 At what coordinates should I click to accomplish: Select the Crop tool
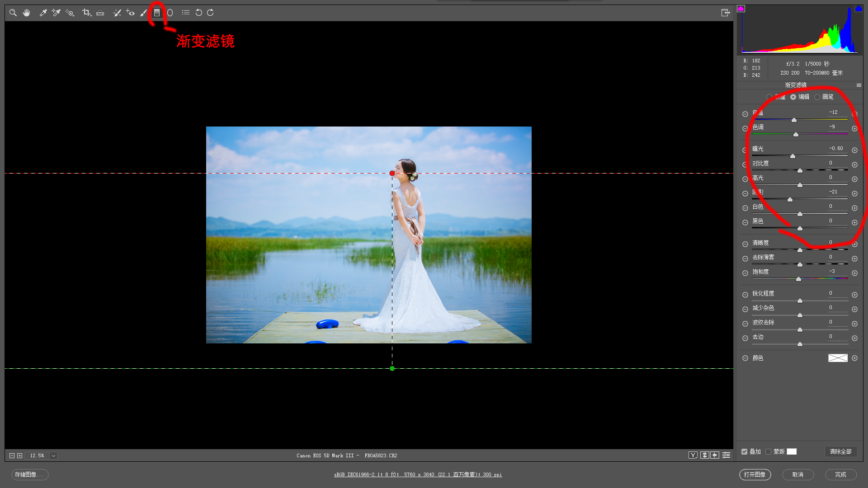coord(87,13)
